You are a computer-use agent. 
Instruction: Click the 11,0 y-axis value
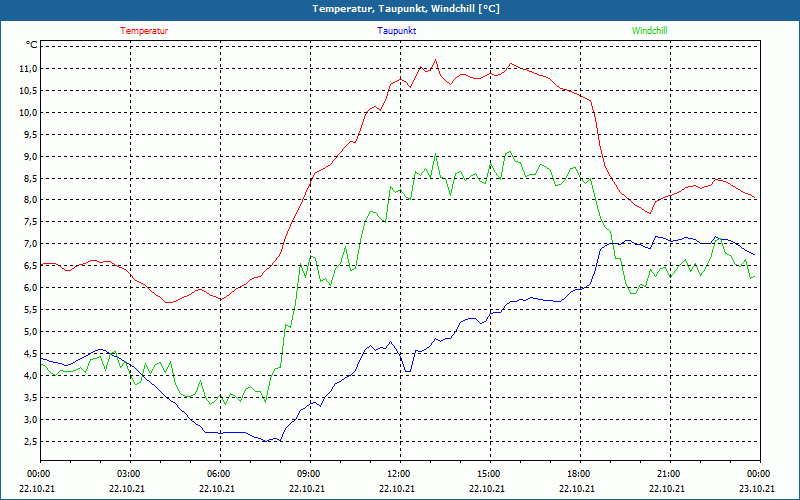coord(28,69)
